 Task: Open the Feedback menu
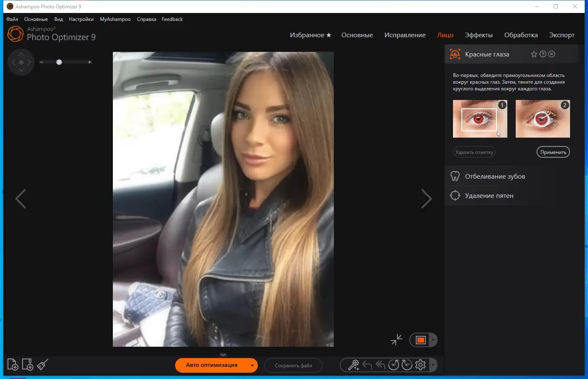pyautogui.click(x=172, y=19)
